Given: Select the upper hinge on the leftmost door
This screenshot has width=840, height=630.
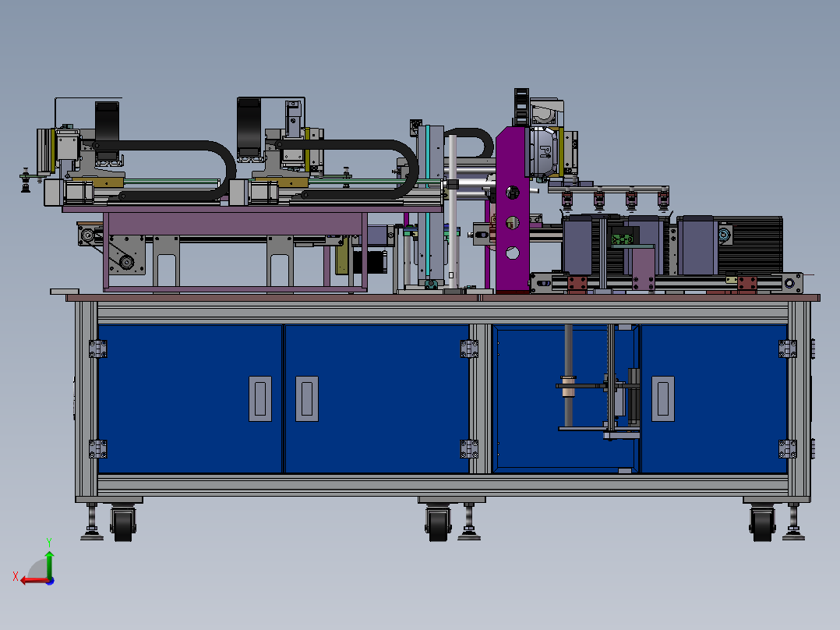Looking at the screenshot, I should pyautogui.click(x=97, y=349).
